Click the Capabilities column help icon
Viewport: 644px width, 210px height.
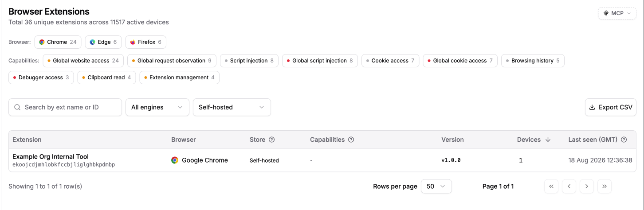(x=351, y=140)
